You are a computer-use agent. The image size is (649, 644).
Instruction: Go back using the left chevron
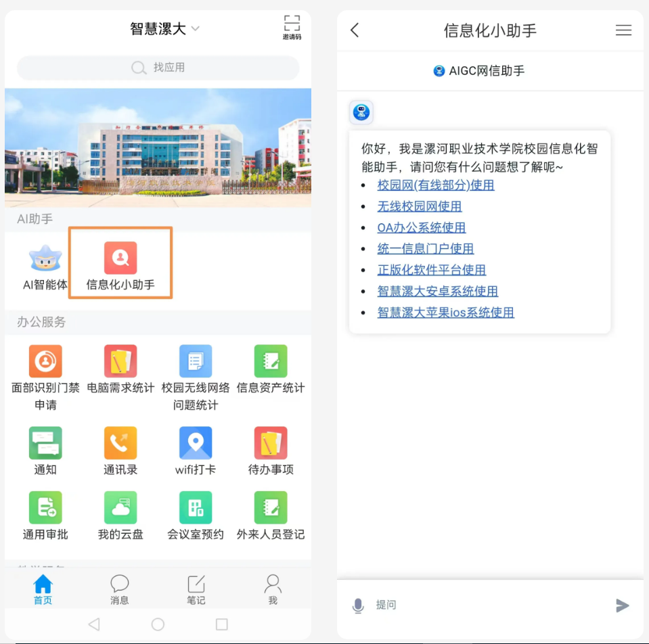point(355,30)
